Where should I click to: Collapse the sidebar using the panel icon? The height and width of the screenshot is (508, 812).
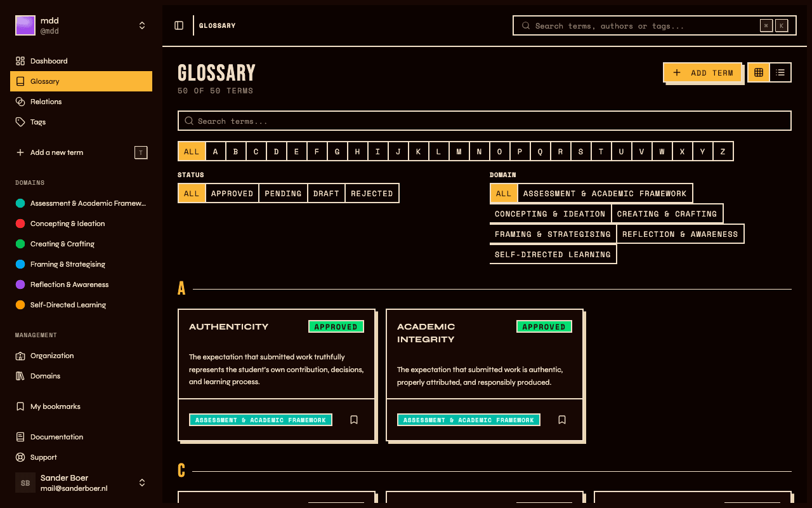[x=179, y=25]
